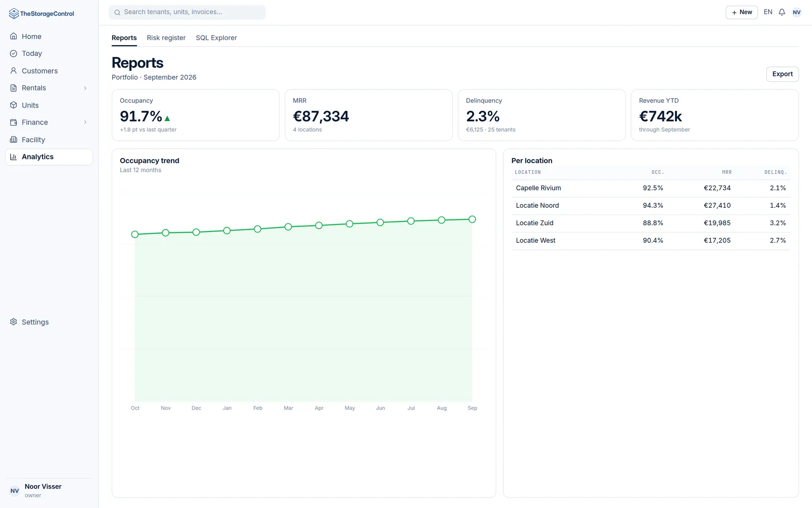This screenshot has height=508, width=812.
Task: Select the Capelle Rivium row
Action: 651,188
